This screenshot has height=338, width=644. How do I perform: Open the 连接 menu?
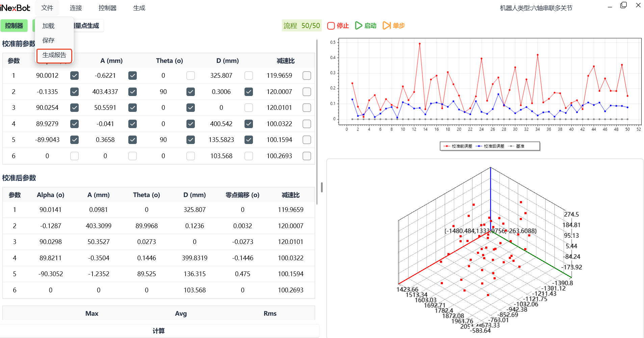76,8
